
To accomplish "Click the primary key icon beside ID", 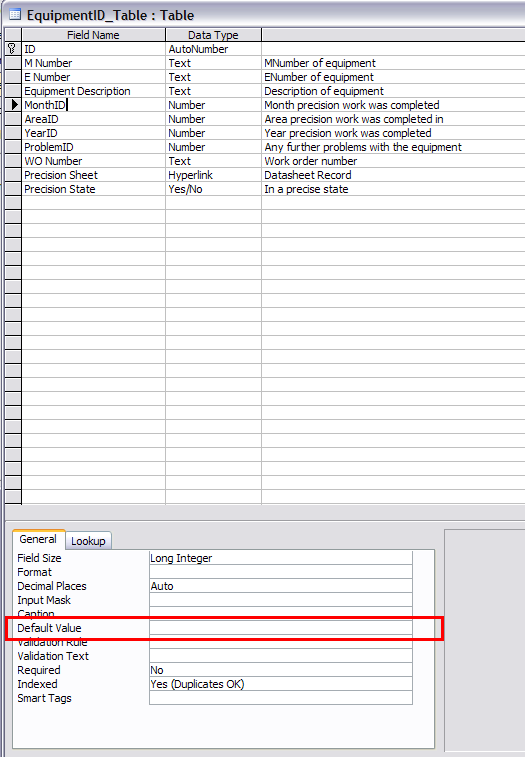I will coord(13,49).
